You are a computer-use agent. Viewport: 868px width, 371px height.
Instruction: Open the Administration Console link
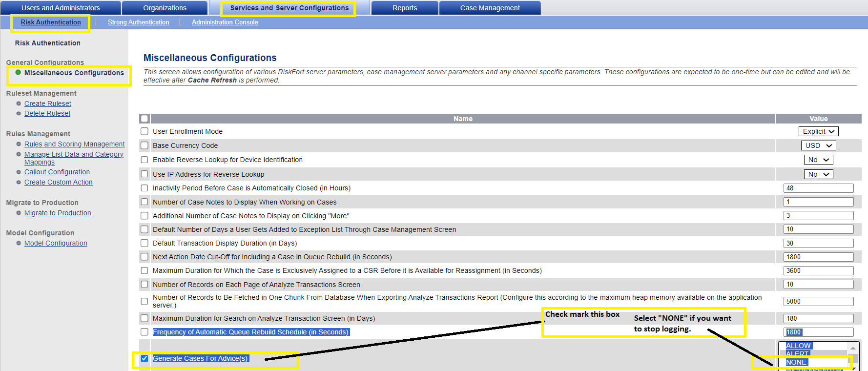225,22
